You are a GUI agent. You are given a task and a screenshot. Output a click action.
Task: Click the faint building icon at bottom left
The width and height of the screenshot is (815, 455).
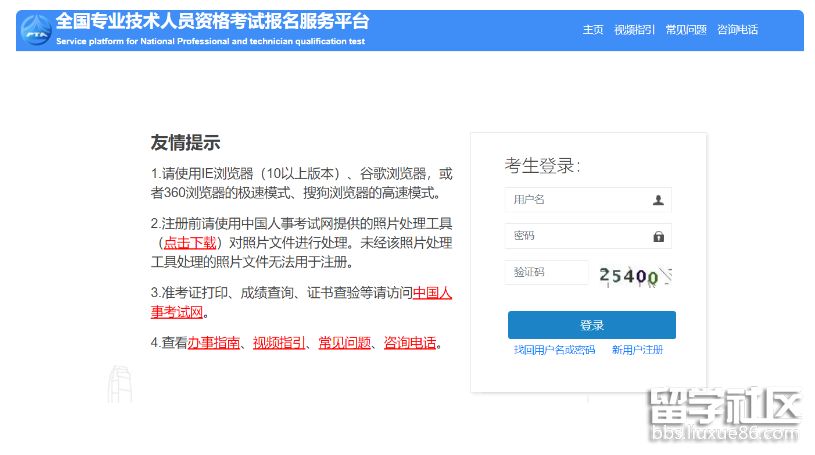click(x=119, y=387)
